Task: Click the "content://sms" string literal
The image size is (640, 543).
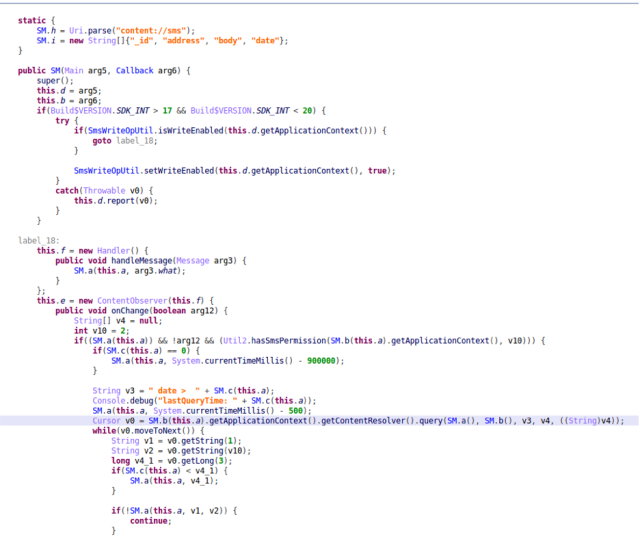Action: (151, 31)
